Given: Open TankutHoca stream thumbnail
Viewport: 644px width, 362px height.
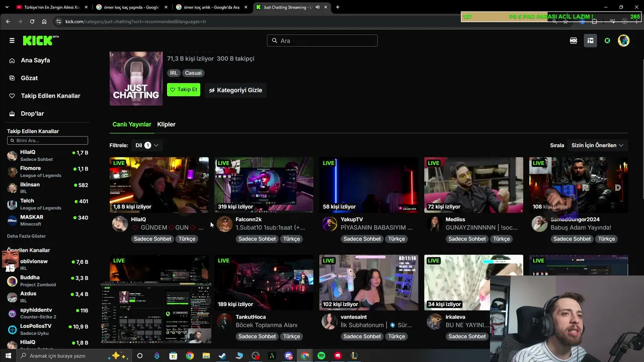Looking at the screenshot, I should coord(264,283).
